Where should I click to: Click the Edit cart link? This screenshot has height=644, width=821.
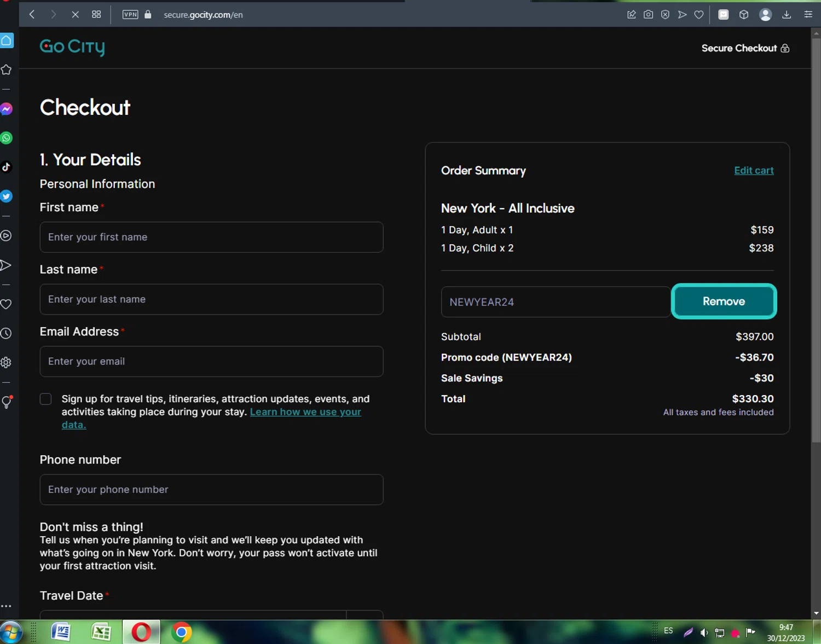754,170
